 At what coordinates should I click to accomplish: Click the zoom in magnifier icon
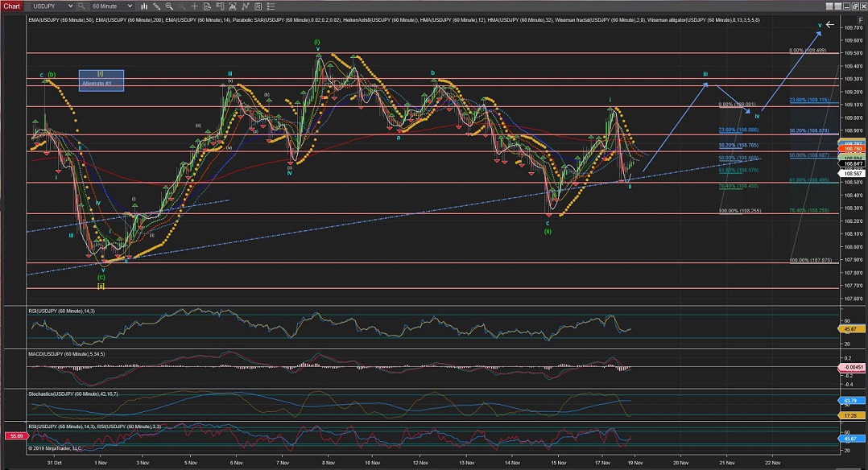(169, 6)
